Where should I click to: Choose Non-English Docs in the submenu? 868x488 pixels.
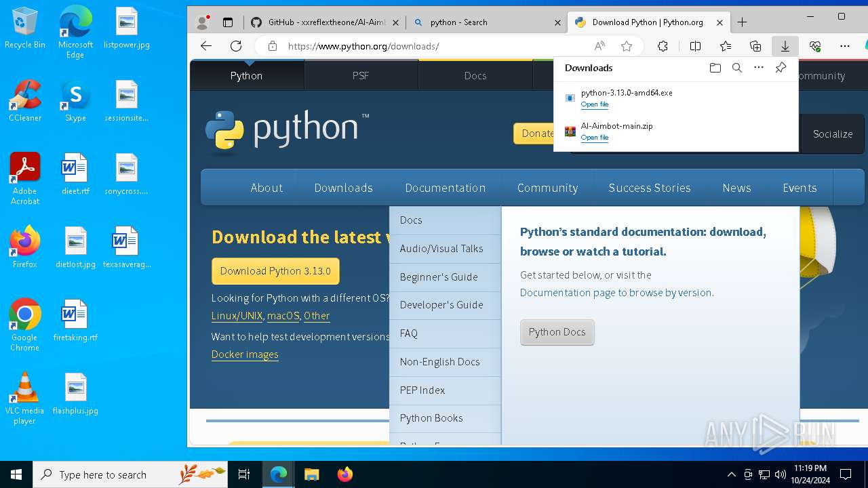coord(445,362)
